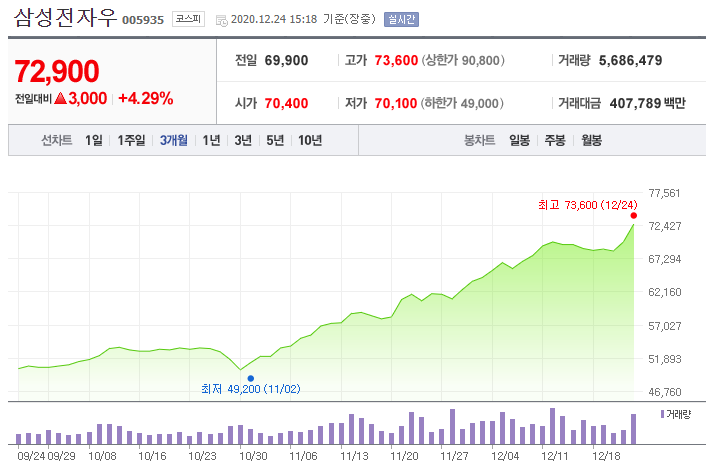This screenshot has width=706, height=474.
Task: Click the 거래량 value 5,686,479
Action: pos(630,60)
